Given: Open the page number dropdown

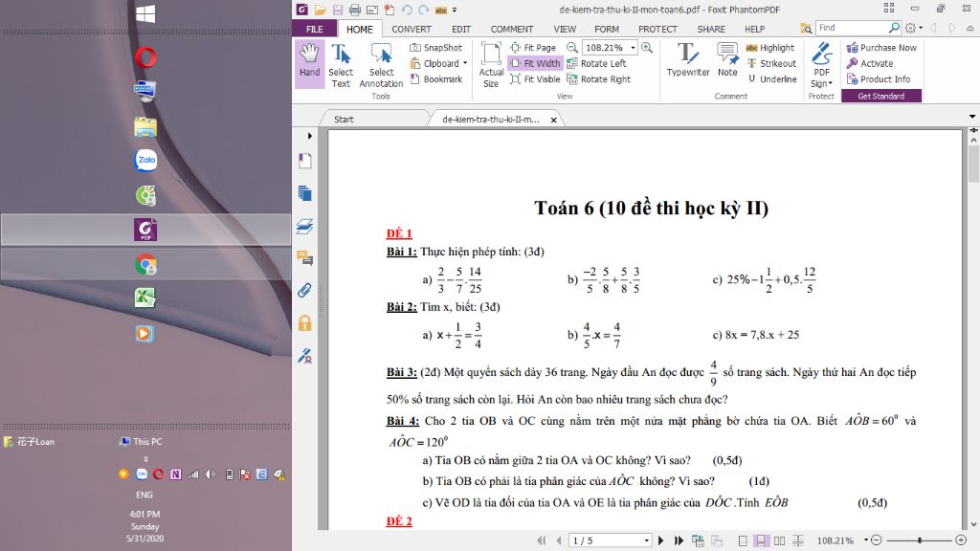Looking at the screenshot, I should pos(646,540).
